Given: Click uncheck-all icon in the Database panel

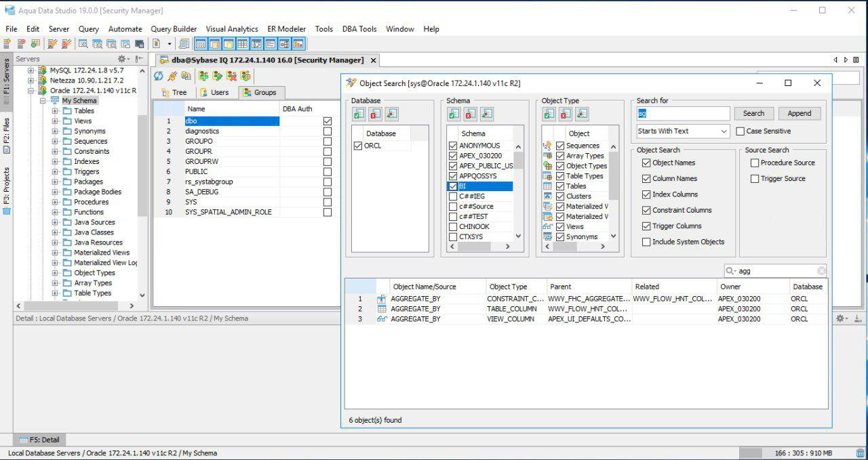Looking at the screenshot, I should pos(376,114).
